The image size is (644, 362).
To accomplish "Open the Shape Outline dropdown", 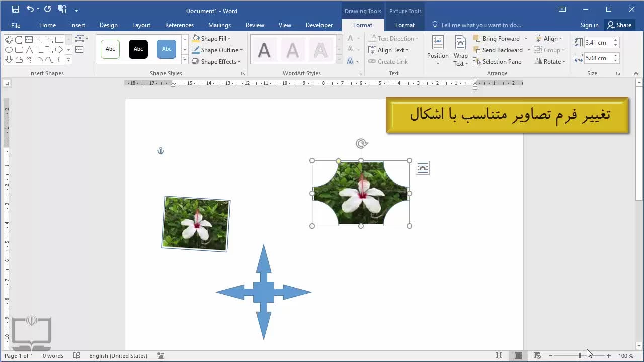I will click(241, 50).
